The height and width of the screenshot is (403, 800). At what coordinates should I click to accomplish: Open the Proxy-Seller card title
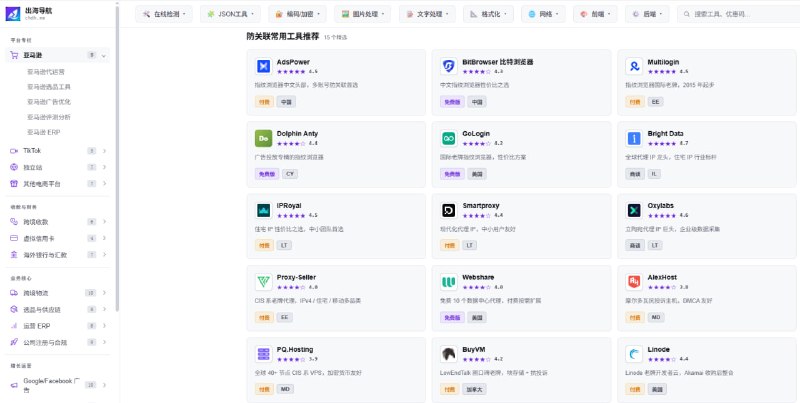(x=296, y=278)
